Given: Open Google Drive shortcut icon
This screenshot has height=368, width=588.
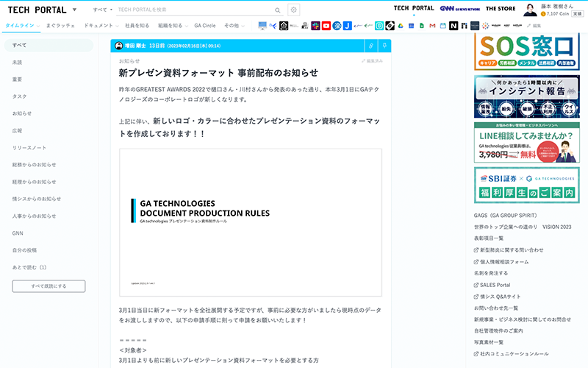Looking at the screenshot, I should pos(401,26).
